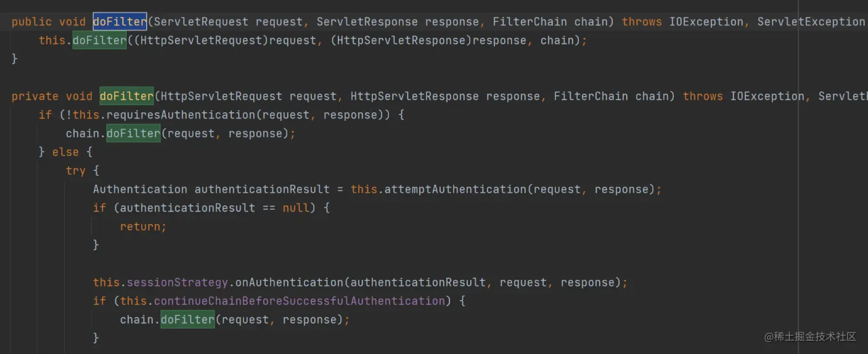
Task: Click doFilter in the this.doFilter call
Action: (x=99, y=41)
